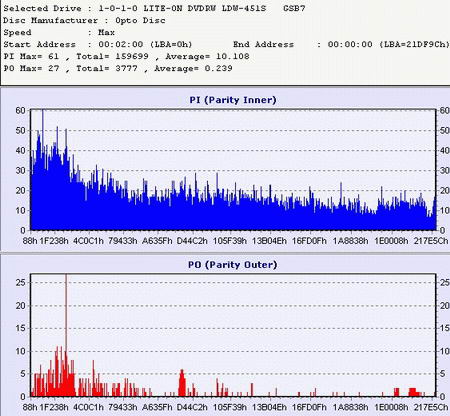The width and height of the screenshot is (450, 416).
Task: Click the tallest blue spike reaching 60 in PI chart
Action: (43, 170)
